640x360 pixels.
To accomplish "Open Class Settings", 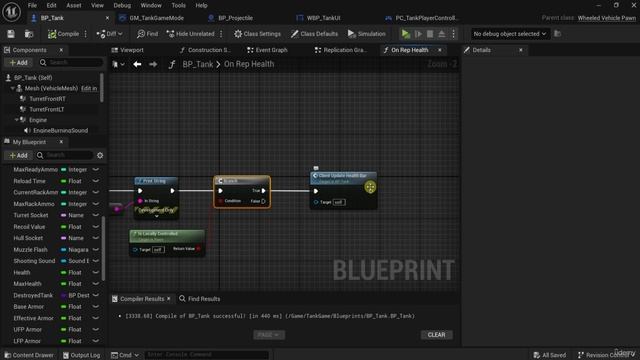I will pos(257,34).
